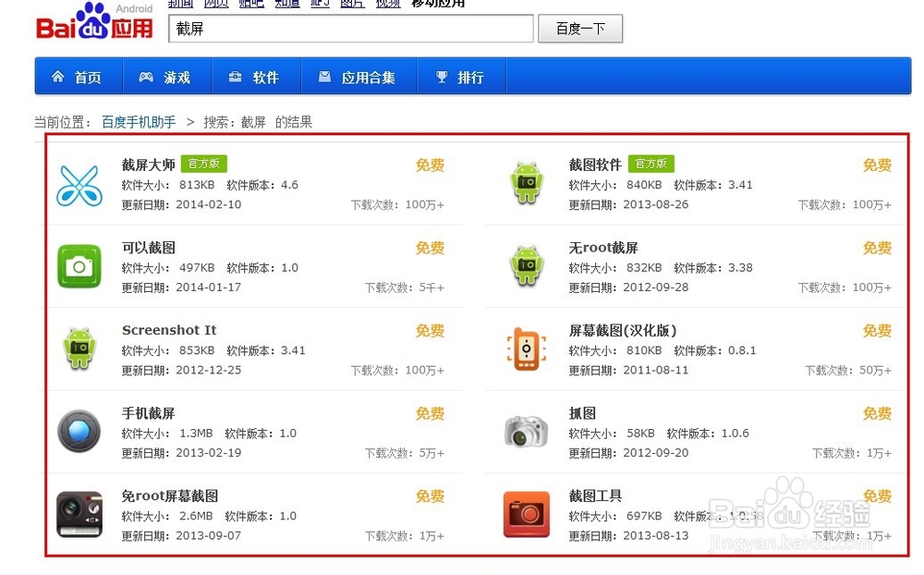
Task: Open the 截图软件 android icon
Action: 527,183
